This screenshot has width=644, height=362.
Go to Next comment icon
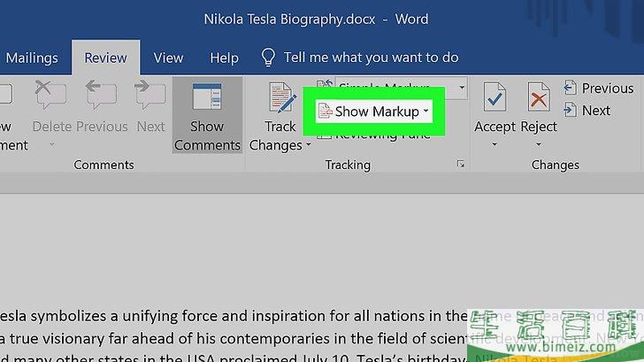coord(150,96)
